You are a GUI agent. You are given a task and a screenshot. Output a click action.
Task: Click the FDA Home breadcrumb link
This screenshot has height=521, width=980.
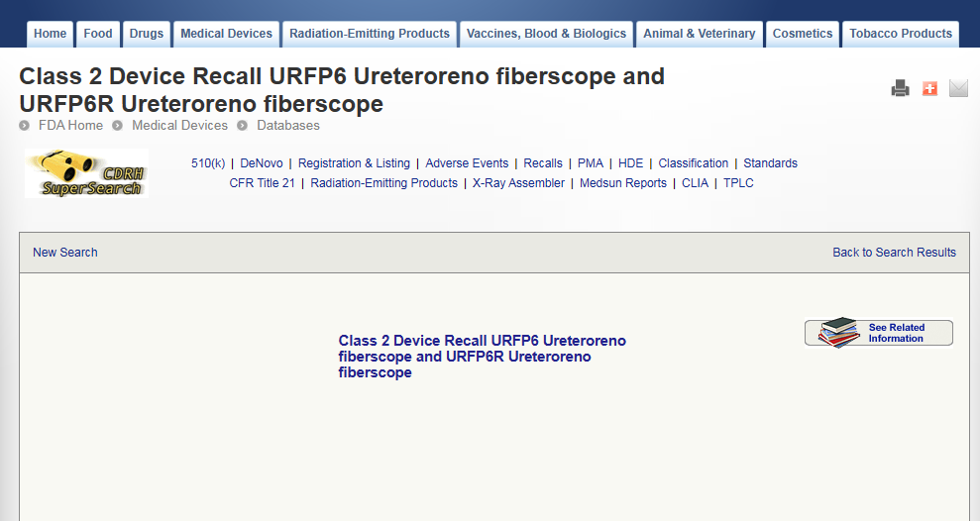pos(70,126)
